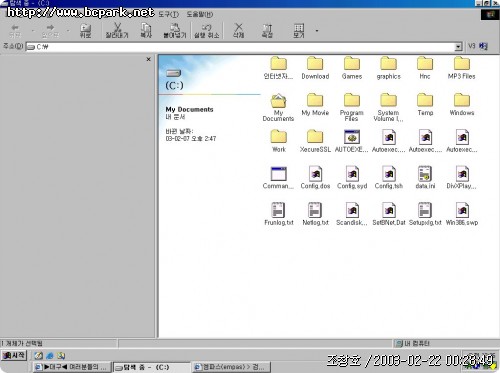500x373 pixels.
Task: Select the Setupxlg.txt file
Action: pyautogui.click(x=425, y=214)
